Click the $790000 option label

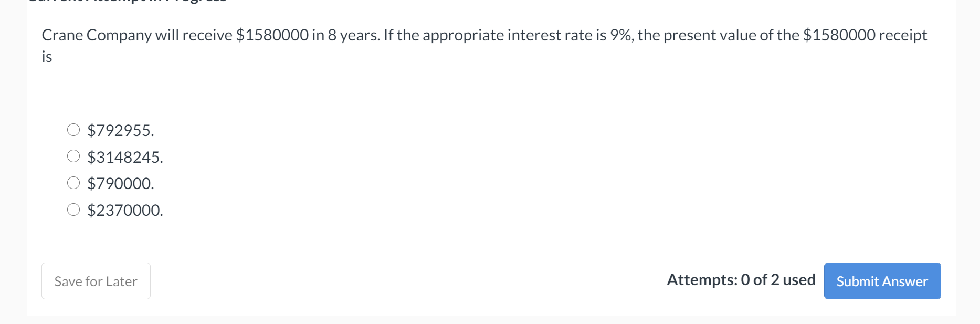click(x=120, y=182)
